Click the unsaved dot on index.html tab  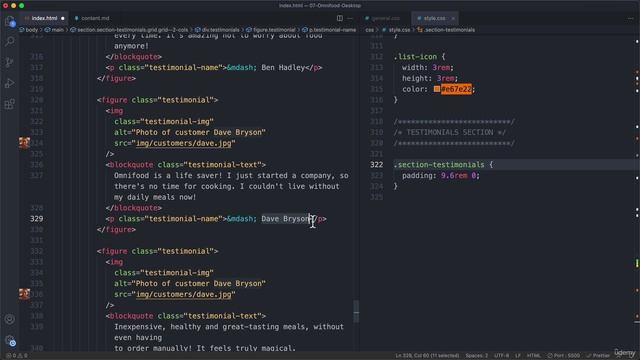[x=62, y=18]
